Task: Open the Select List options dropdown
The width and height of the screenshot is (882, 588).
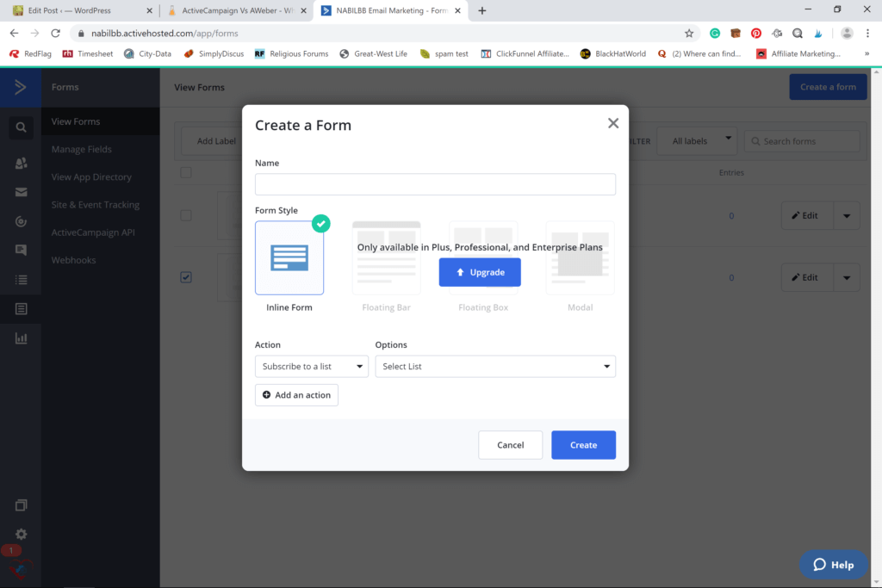Action: click(x=495, y=367)
